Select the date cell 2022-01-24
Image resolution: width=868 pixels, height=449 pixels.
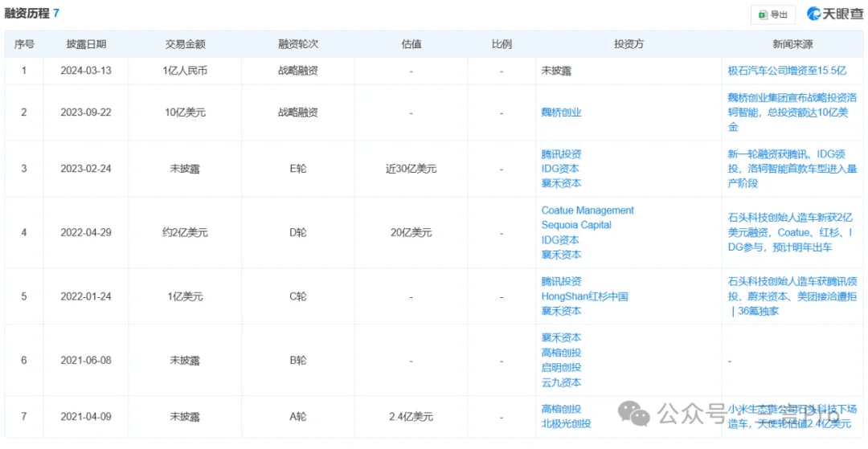click(86, 296)
